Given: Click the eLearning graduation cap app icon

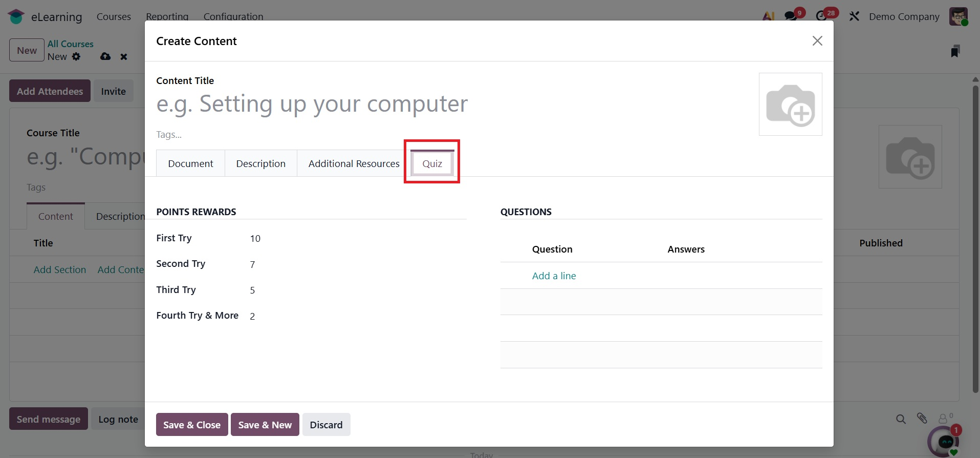Looking at the screenshot, I should 16,16.
